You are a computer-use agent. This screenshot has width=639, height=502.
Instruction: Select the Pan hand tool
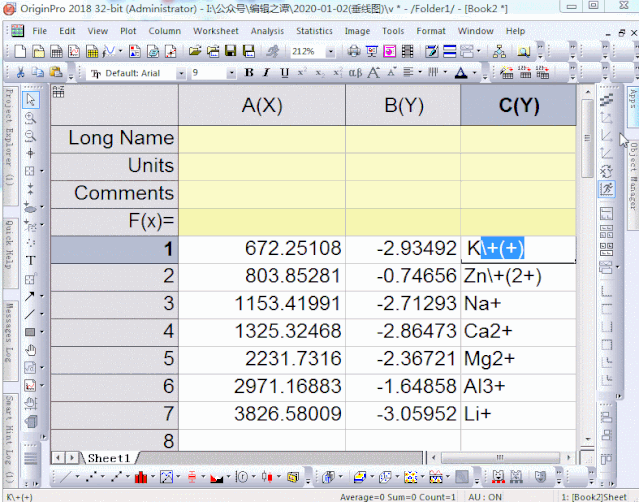click(30, 350)
